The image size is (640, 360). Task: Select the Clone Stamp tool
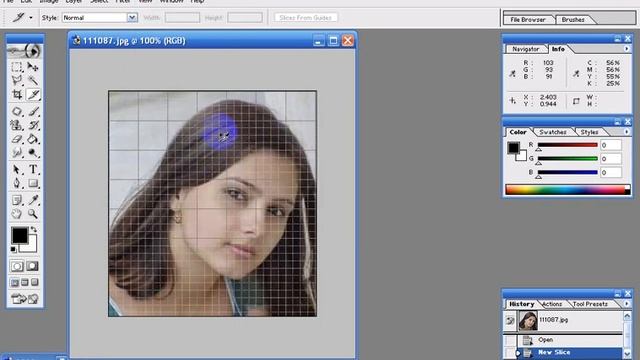click(x=17, y=125)
